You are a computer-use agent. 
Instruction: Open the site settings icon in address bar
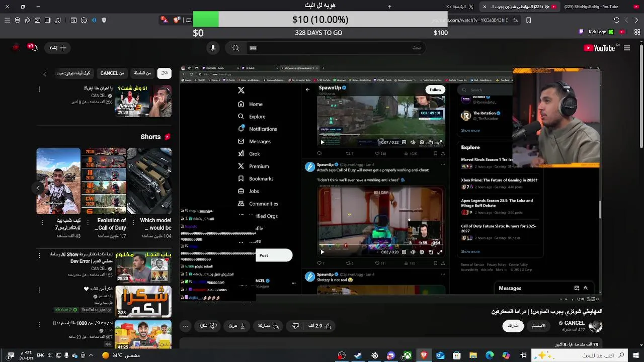click(x=516, y=20)
